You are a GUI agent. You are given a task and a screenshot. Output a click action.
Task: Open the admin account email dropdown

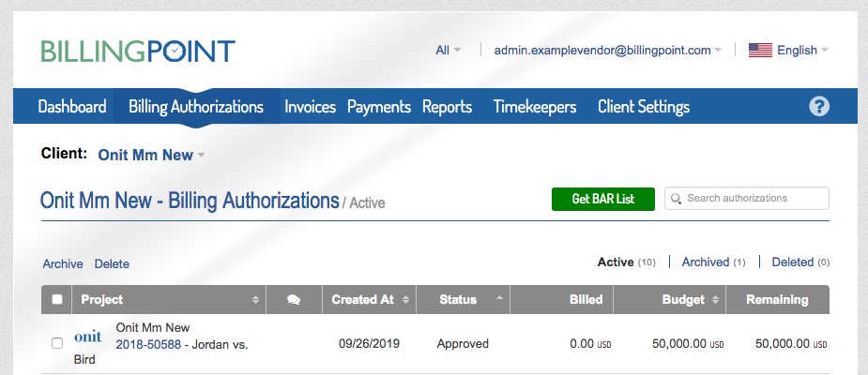608,51
